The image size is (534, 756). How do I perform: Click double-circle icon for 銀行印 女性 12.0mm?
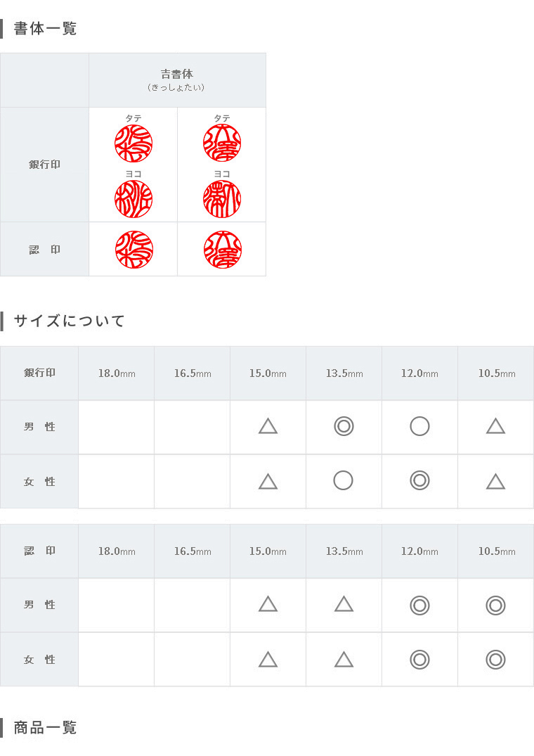(x=419, y=481)
